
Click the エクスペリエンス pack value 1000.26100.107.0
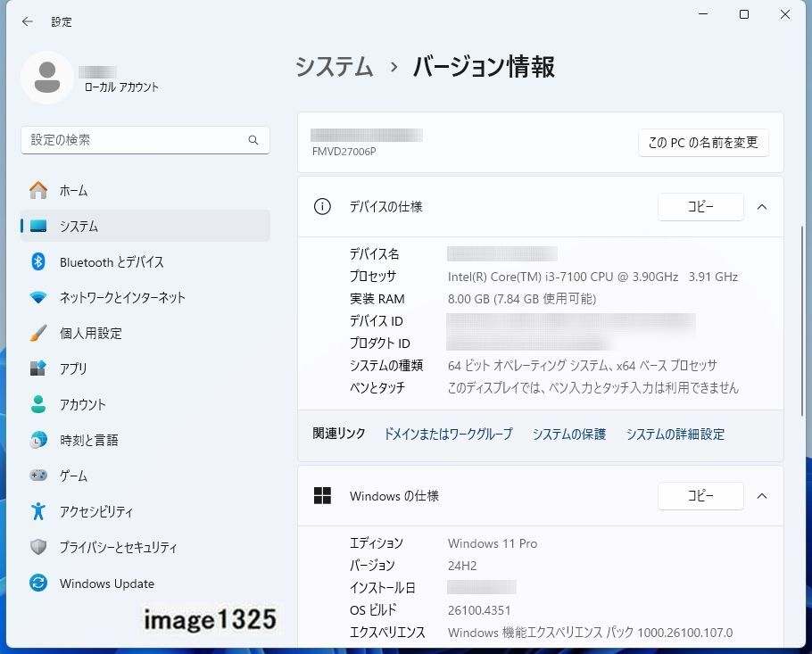tap(590, 633)
